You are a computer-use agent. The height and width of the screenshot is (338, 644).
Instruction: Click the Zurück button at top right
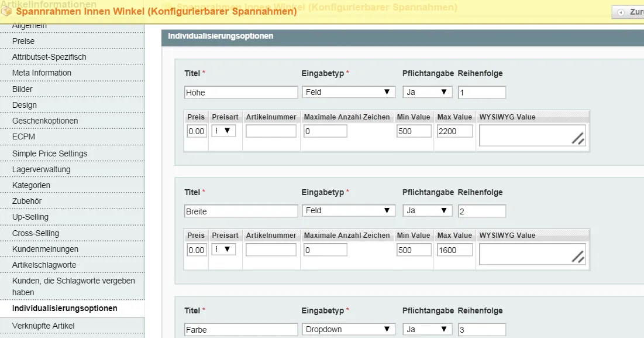tap(628, 12)
